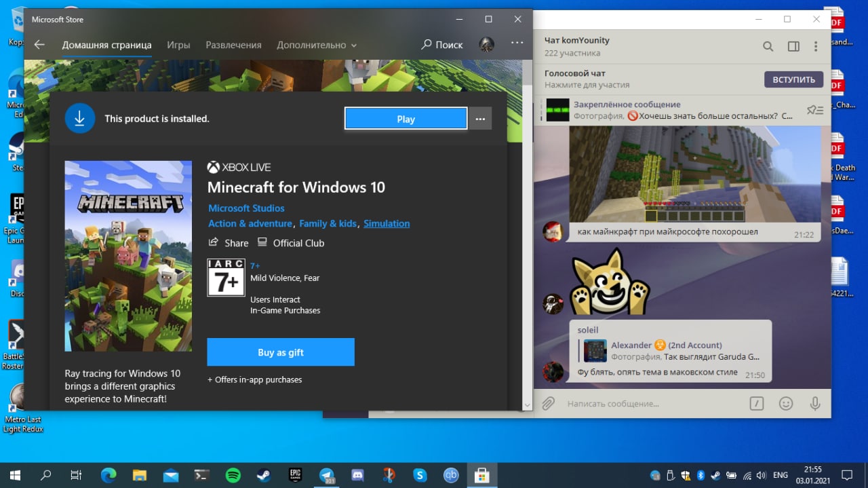Switch to Telegram on the taskbar
This screenshot has width=868, height=488.
click(327, 475)
